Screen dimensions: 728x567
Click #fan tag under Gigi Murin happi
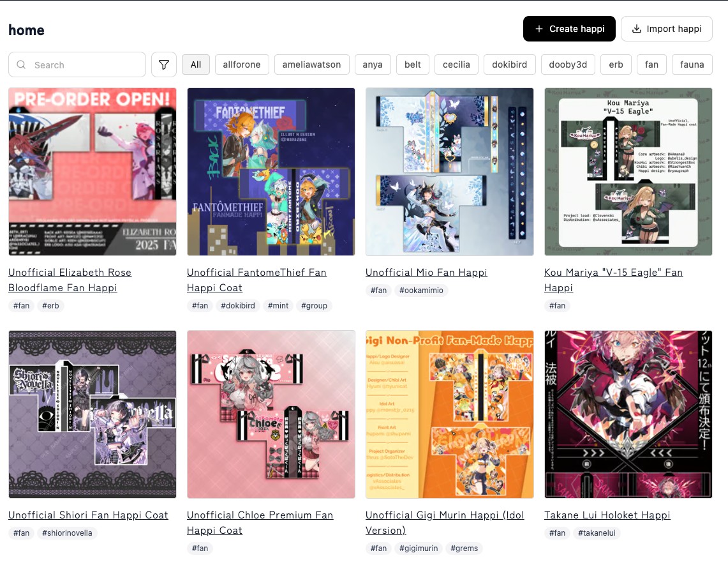378,548
